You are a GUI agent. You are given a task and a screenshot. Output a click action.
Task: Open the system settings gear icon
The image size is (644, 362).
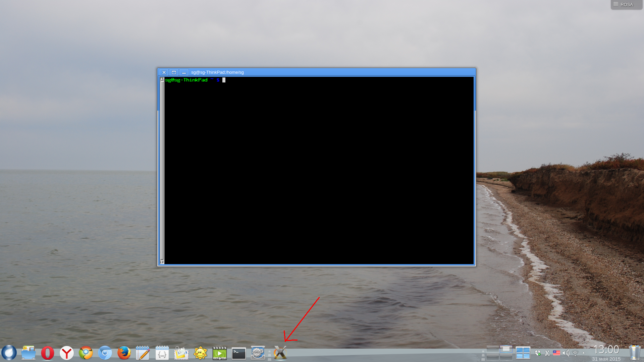click(258, 353)
